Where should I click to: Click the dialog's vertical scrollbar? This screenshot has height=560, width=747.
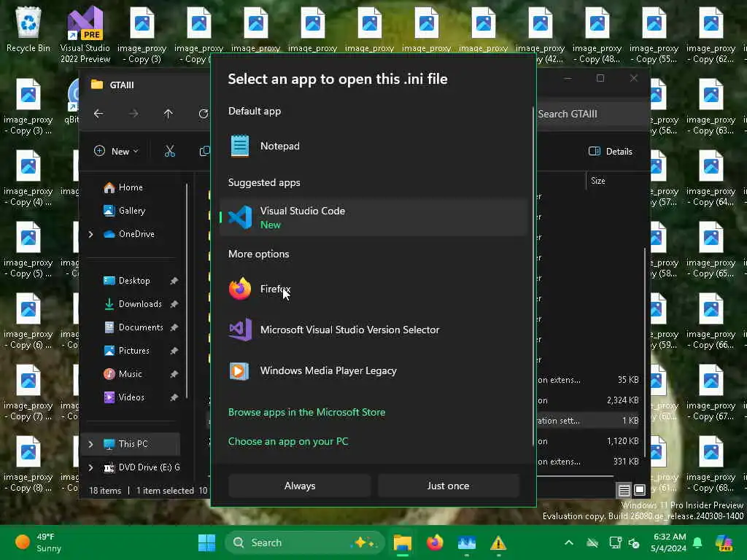(x=533, y=276)
